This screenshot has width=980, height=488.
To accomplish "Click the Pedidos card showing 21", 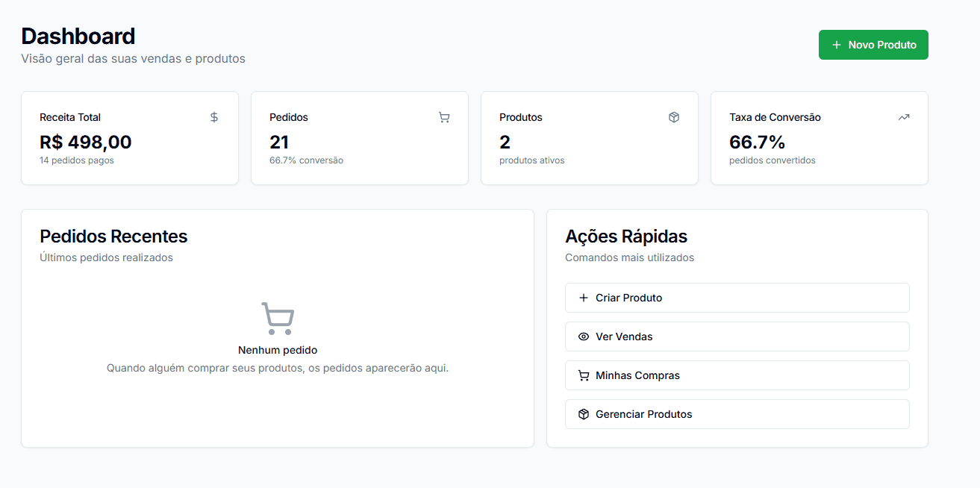I will [x=360, y=138].
